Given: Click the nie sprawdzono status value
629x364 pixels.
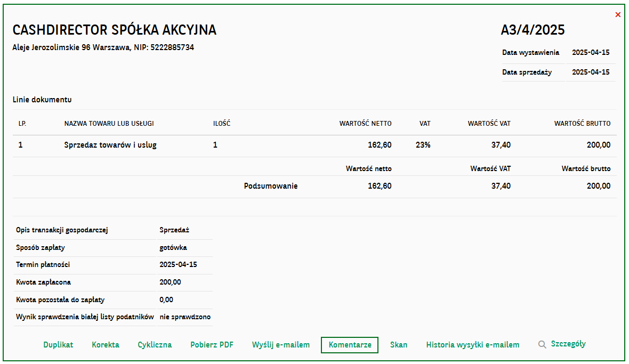Looking at the screenshot, I should pos(185,317).
